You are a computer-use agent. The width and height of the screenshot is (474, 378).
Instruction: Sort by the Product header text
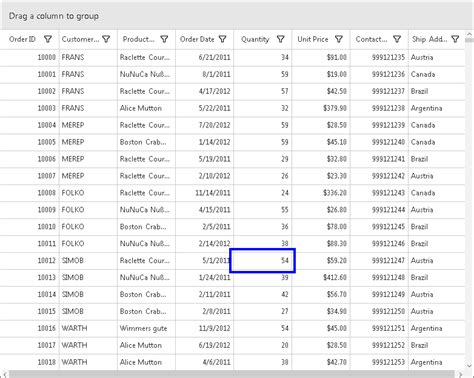point(138,39)
